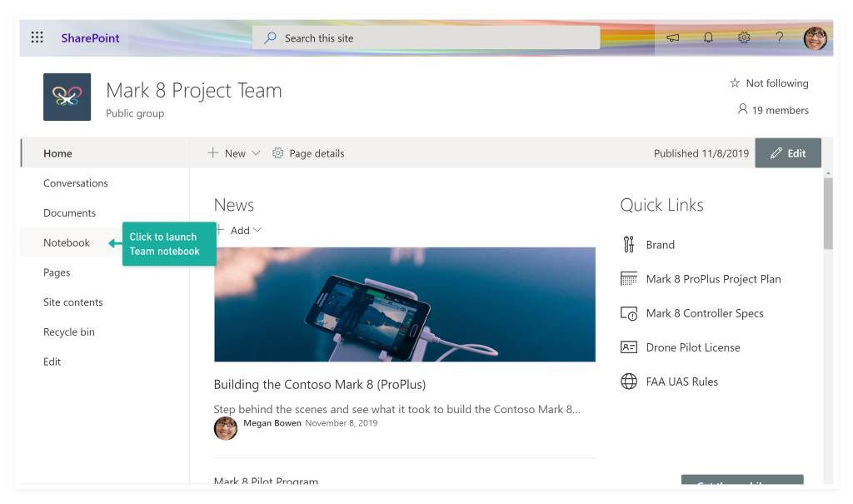The width and height of the screenshot is (853, 504).
Task: Click the Brand tools icon
Action: [629, 245]
